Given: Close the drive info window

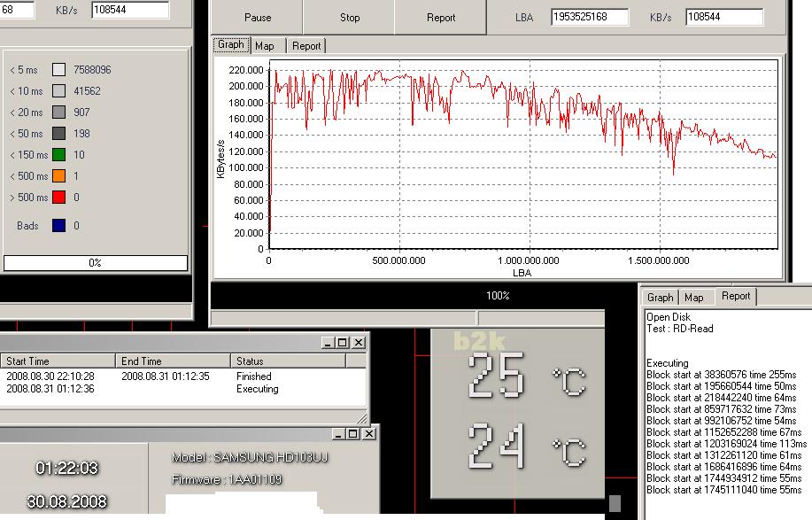Looking at the screenshot, I should point(368,433).
